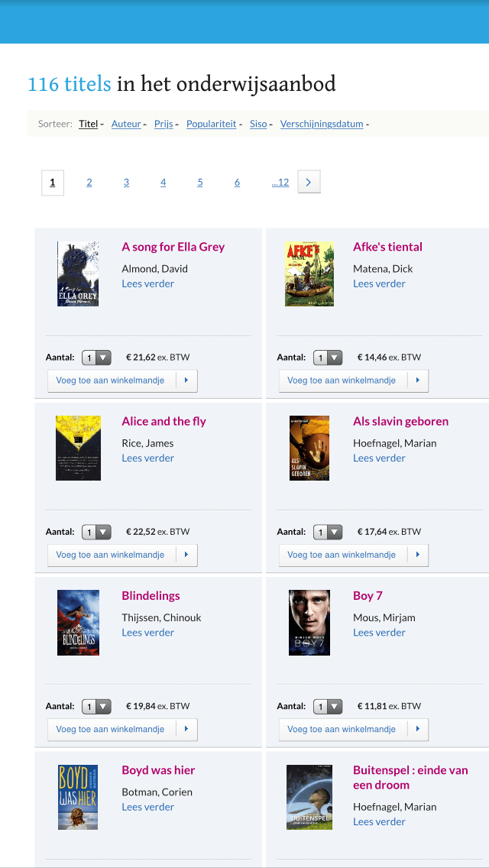Open the Afke's tiental title link
The width and height of the screenshot is (489, 868).
tap(387, 247)
